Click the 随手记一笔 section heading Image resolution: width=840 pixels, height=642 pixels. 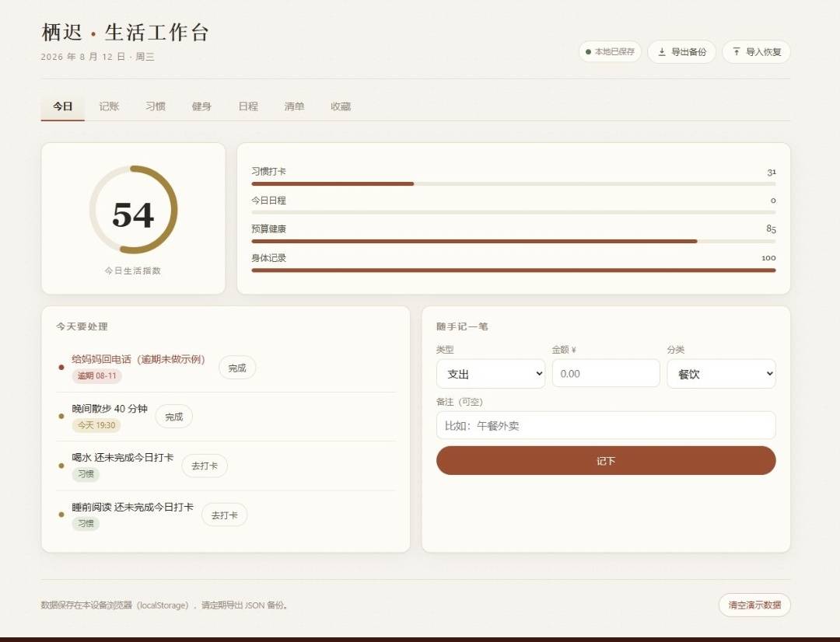point(462,326)
